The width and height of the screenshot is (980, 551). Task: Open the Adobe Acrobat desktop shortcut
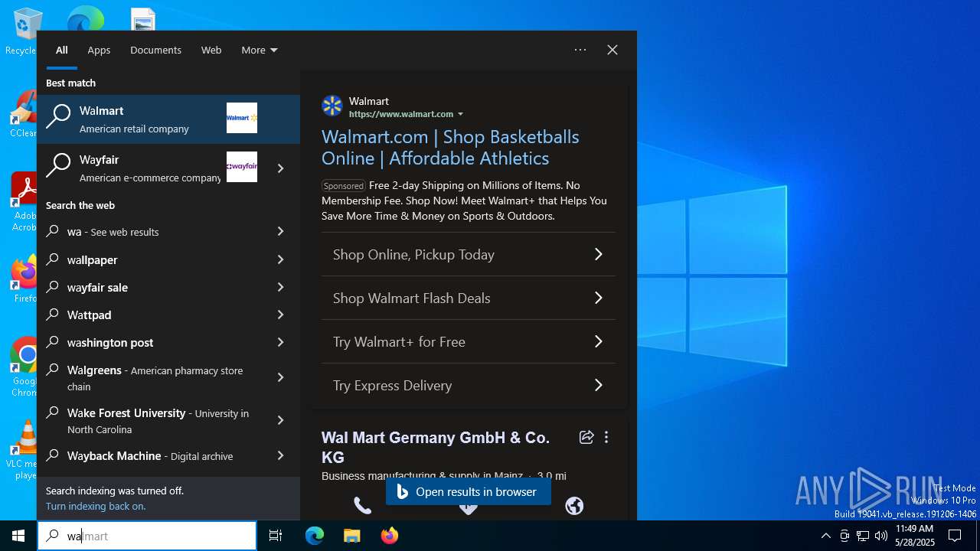pos(23,201)
